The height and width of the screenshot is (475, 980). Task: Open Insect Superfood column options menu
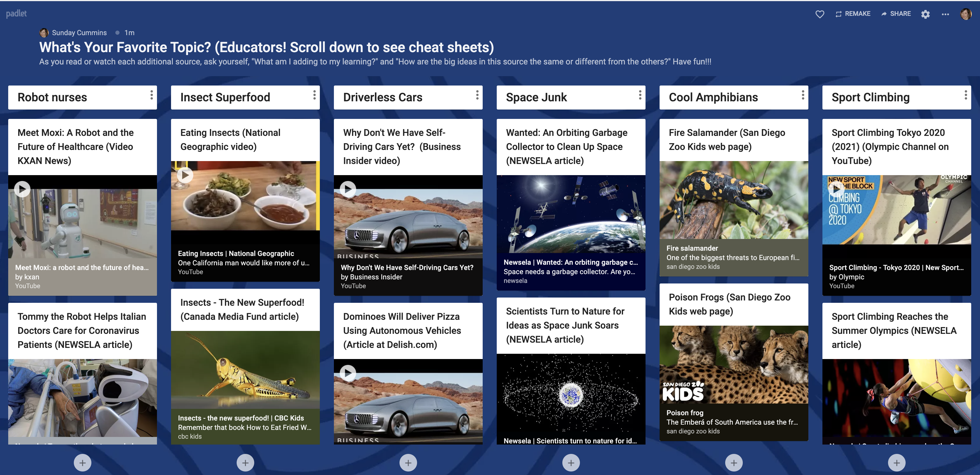click(314, 95)
